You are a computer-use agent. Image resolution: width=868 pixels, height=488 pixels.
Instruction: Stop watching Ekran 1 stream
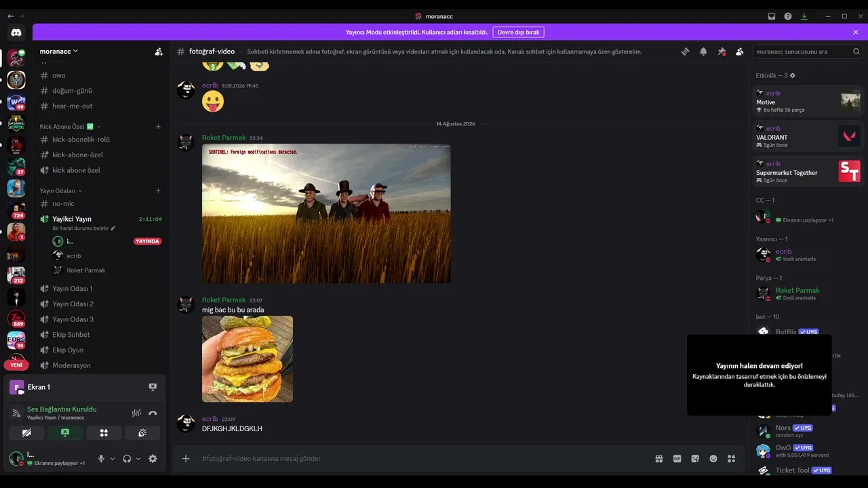click(x=153, y=387)
